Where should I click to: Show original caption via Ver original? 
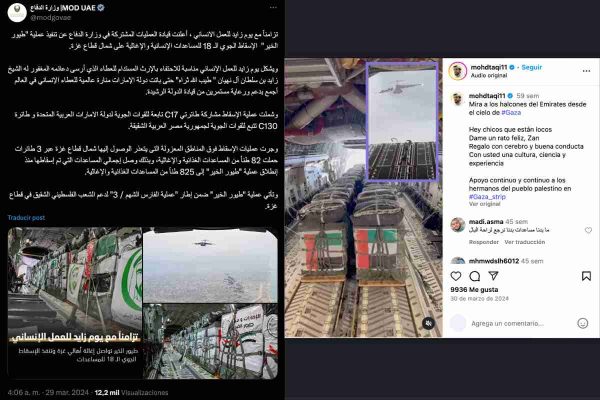pyautogui.click(x=484, y=204)
